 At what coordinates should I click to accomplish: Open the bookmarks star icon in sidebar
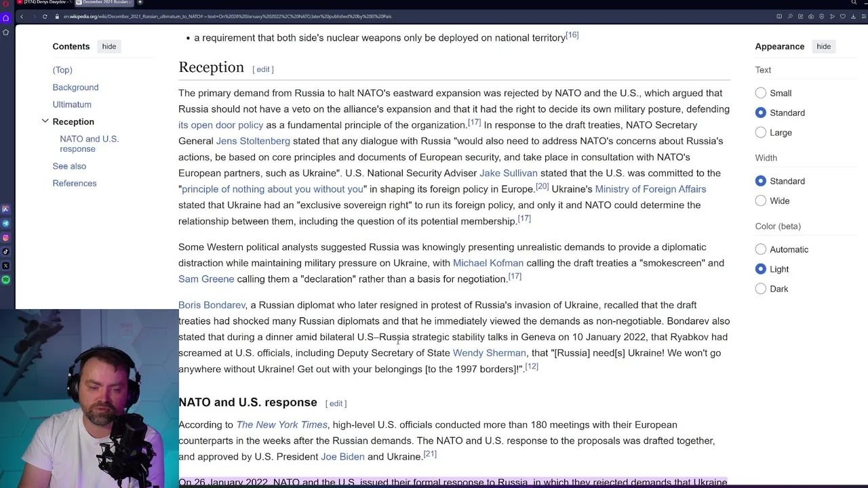pos(5,32)
